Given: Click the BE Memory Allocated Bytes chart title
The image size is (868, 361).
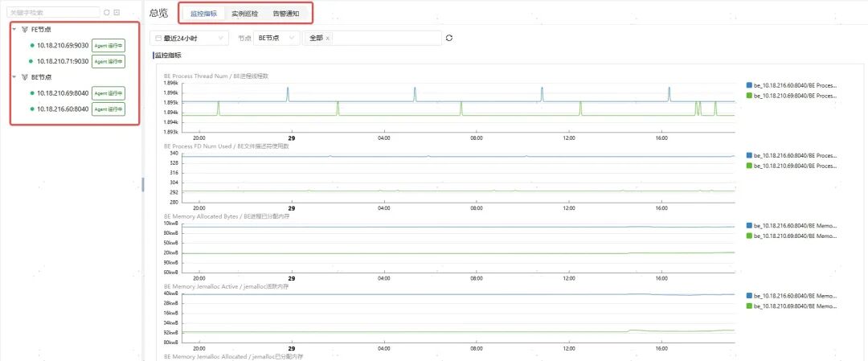Looking at the screenshot, I should pyautogui.click(x=227, y=216).
